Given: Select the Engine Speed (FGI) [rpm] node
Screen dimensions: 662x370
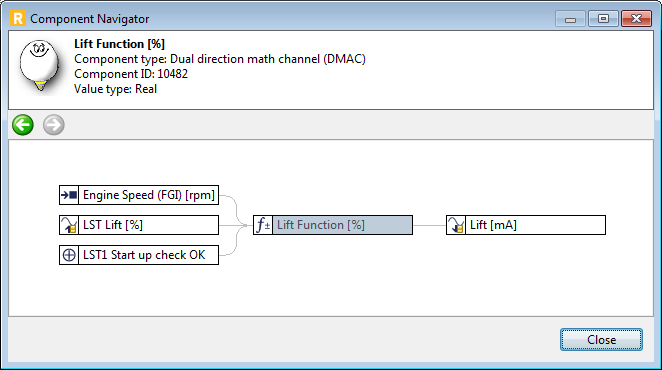Looking at the screenshot, I should (139, 195).
